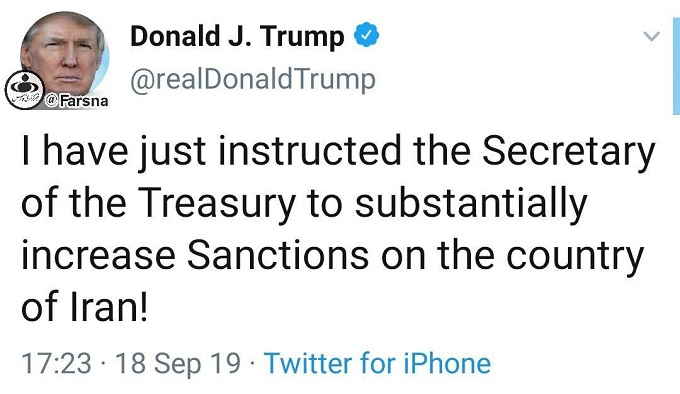Open the Twitter for iPhone source link
The image size is (680, 394).
pyautogui.click(x=377, y=363)
